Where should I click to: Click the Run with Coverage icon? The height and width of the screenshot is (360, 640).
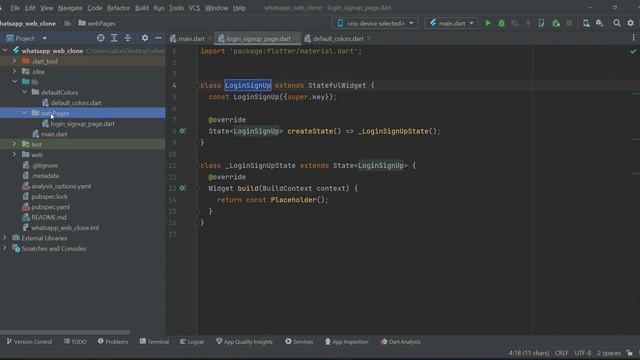click(x=515, y=24)
